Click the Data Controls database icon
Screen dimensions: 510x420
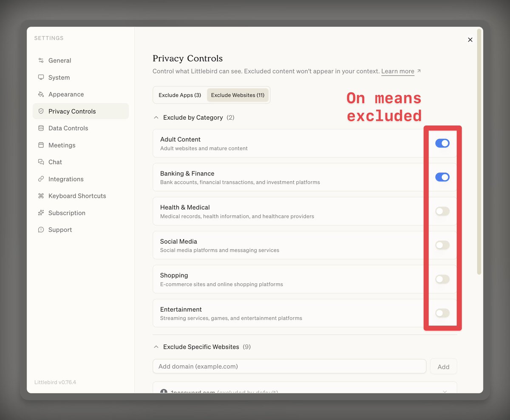tap(41, 128)
